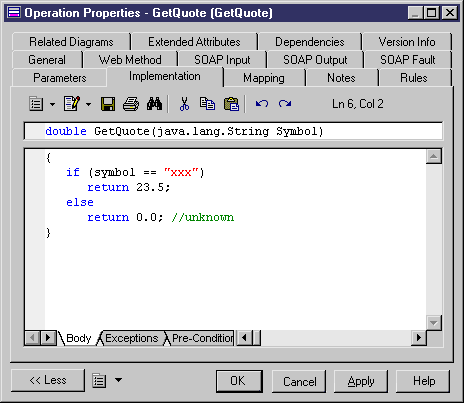Select the Exceptions sub-tab below the editor
Screen dimensions: 464x403
(132, 338)
